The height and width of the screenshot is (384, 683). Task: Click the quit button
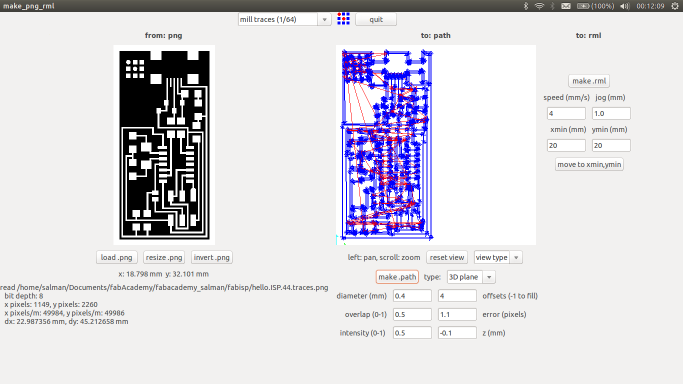coord(376,19)
